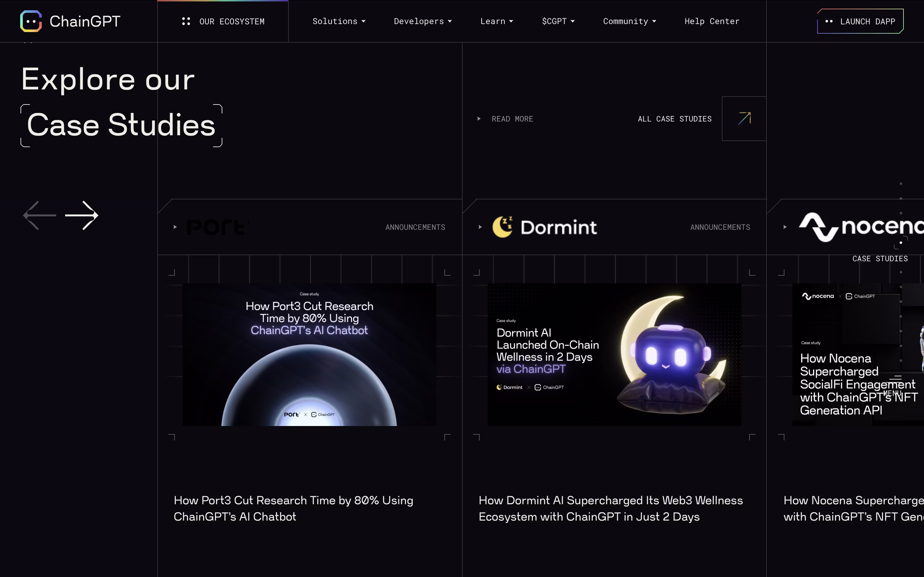Expand the Developers dropdown menu
This screenshot has width=924, height=577.
tap(423, 21)
